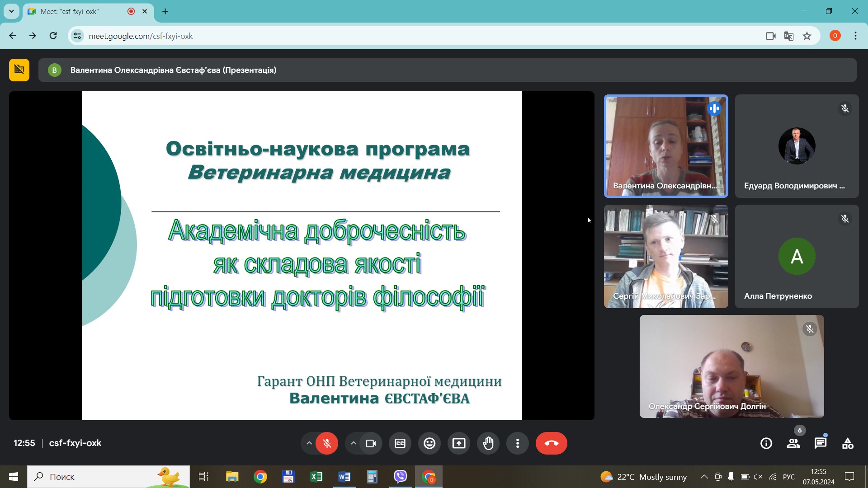
Task: Select Сергій Миколайович's video tile
Action: [666, 256]
